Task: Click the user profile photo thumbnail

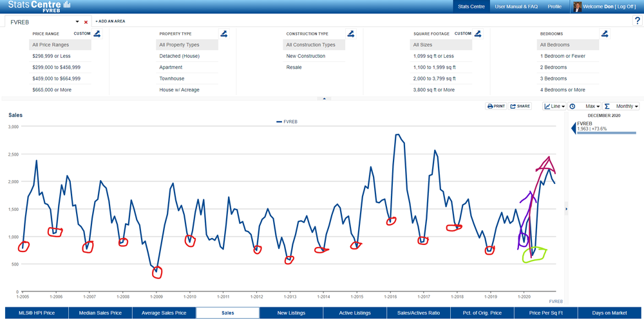Action: [x=578, y=6]
